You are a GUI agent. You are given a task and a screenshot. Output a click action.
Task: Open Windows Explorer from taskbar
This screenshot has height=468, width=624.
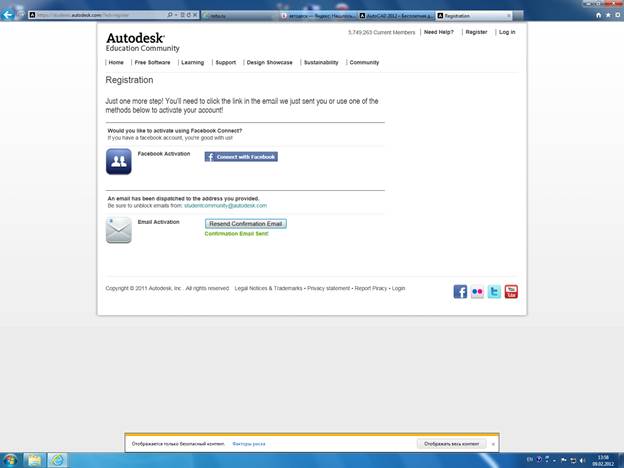(34, 460)
